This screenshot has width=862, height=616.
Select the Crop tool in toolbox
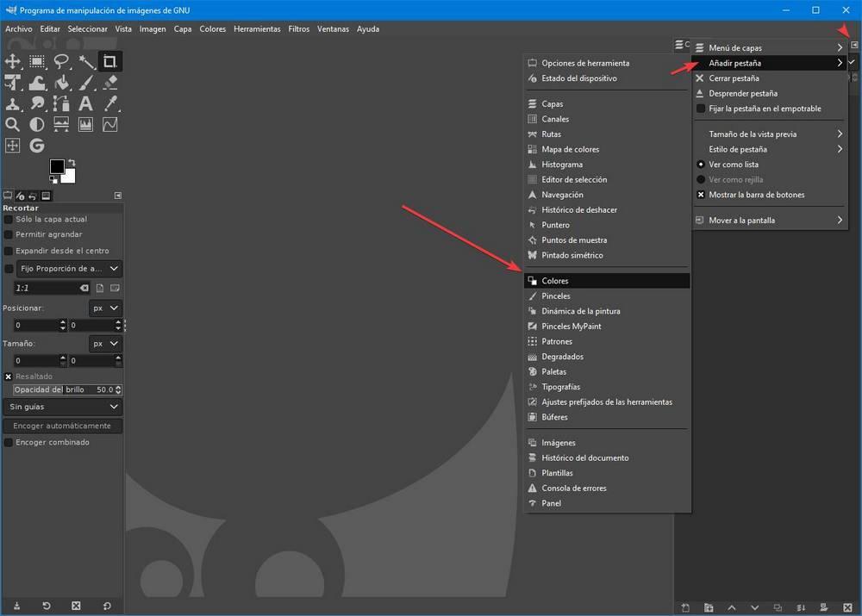pos(109,61)
